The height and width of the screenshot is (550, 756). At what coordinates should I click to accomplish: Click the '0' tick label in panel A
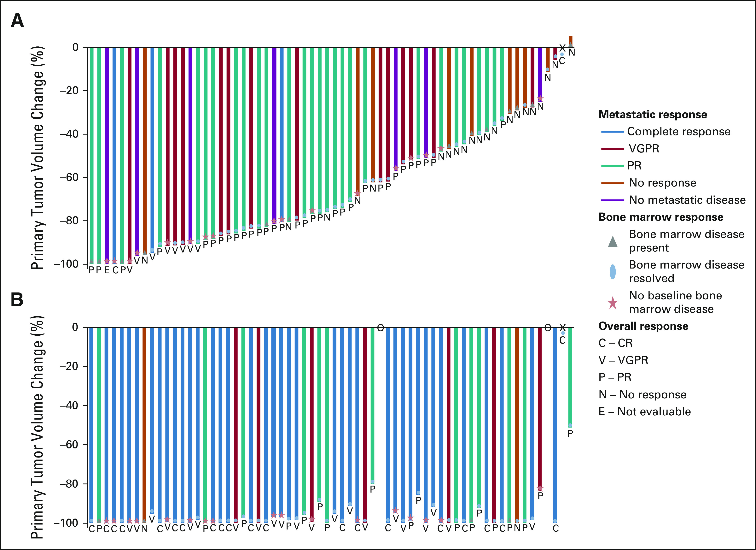coord(76,47)
